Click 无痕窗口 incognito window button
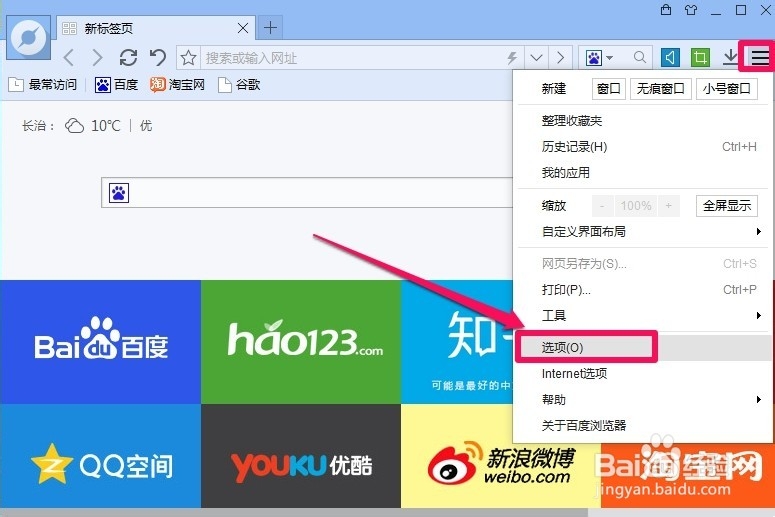 pos(660,89)
